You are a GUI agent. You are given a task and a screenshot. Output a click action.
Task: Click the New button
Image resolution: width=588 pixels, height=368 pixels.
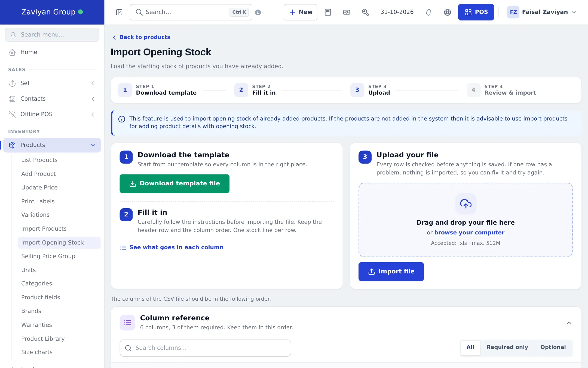[x=301, y=12]
